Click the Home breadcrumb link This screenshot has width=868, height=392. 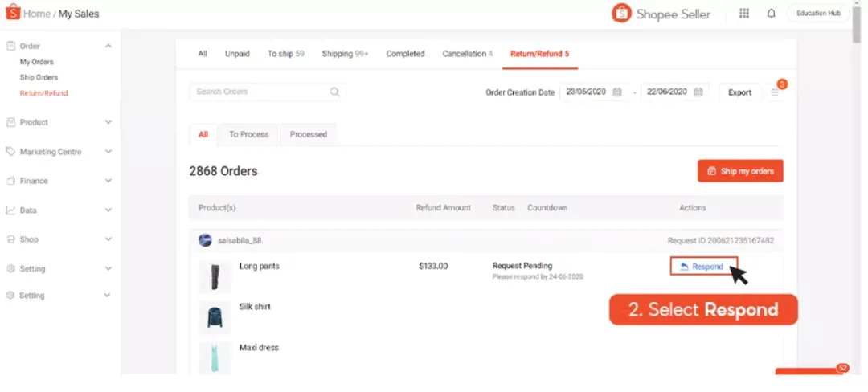[36, 14]
